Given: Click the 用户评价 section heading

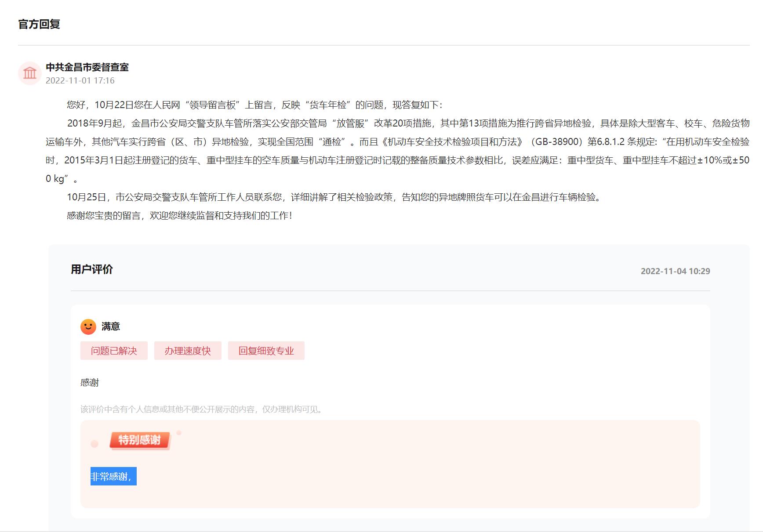Looking at the screenshot, I should pos(92,269).
